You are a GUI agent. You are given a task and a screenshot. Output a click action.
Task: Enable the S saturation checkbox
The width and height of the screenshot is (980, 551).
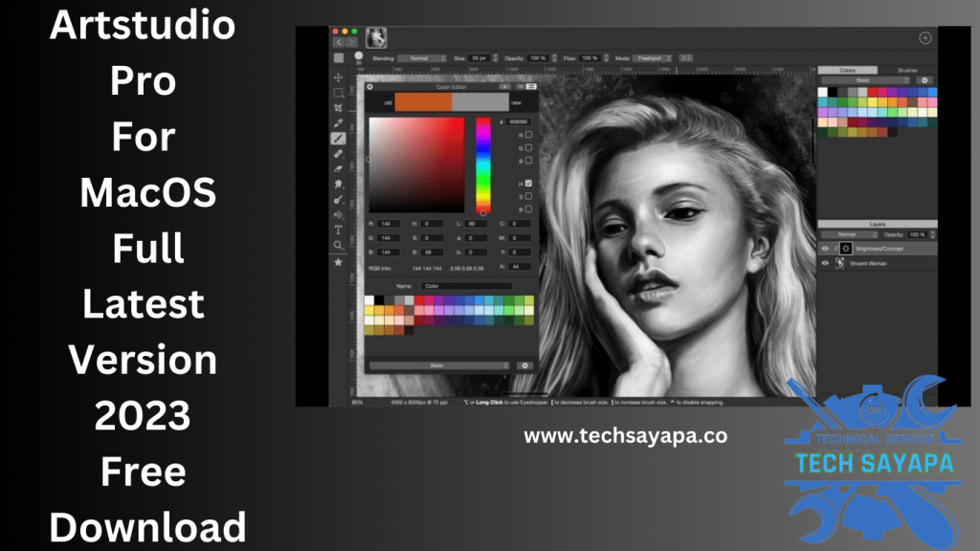[x=528, y=196]
